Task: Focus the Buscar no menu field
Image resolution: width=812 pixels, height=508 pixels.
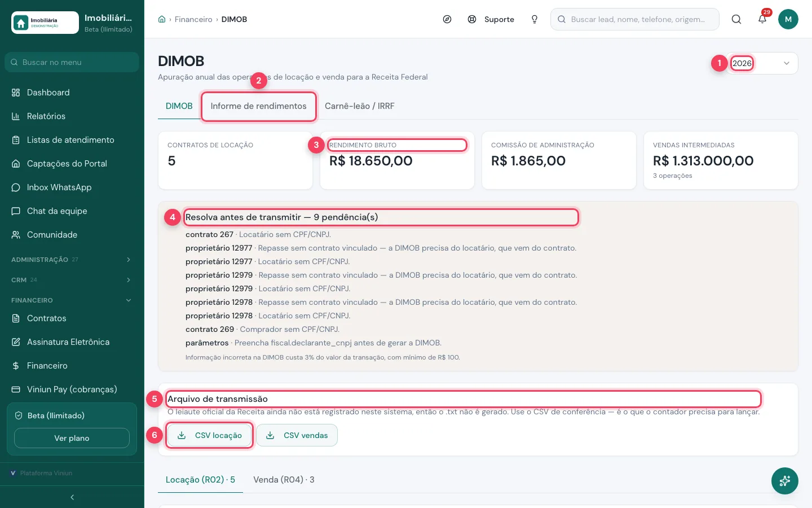Action: tap(72, 62)
